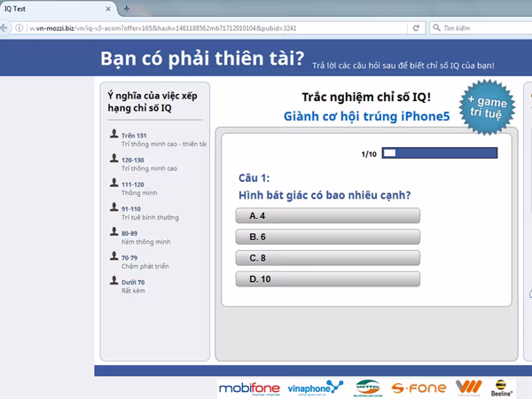Click the MobiFone carrier logo
Viewport: 532px width, 399px height.
247,387
